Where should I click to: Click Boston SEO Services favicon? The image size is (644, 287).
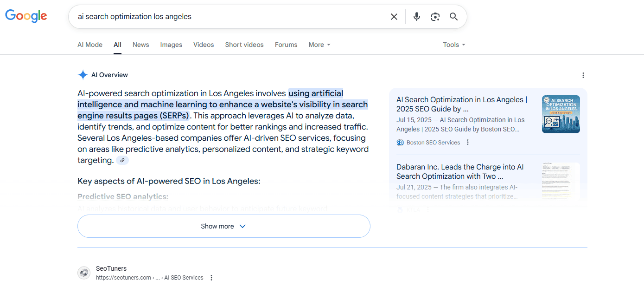click(400, 143)
